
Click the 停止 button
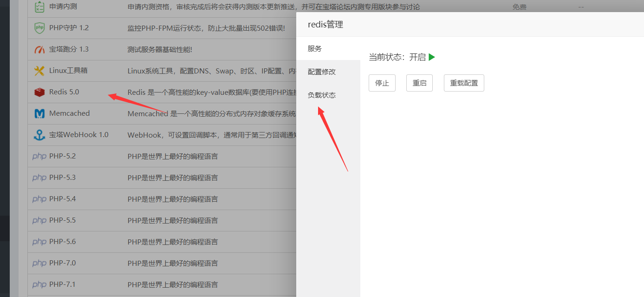click(x=382, y=83)
